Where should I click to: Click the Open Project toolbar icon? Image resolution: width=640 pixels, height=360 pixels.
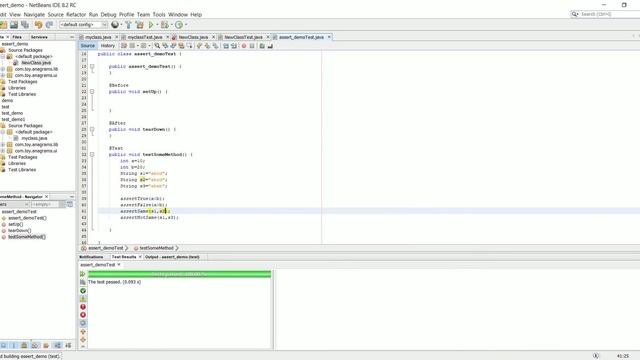click(x=4, y=25)
